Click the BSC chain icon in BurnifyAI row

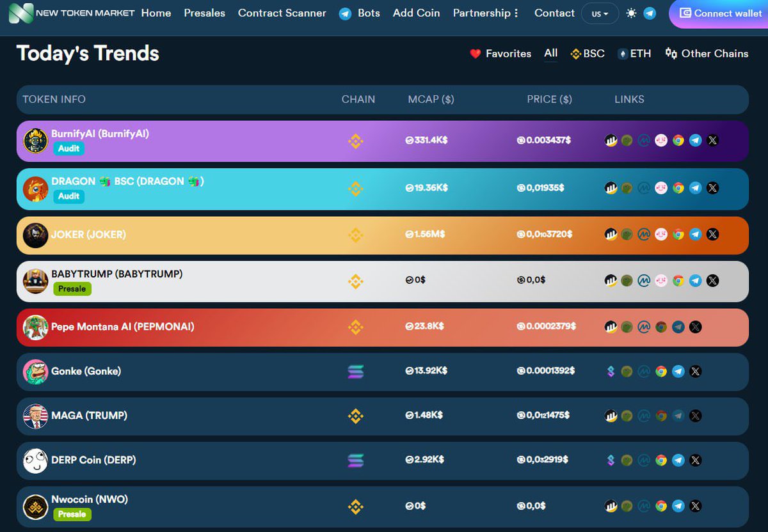pos(355,141)
